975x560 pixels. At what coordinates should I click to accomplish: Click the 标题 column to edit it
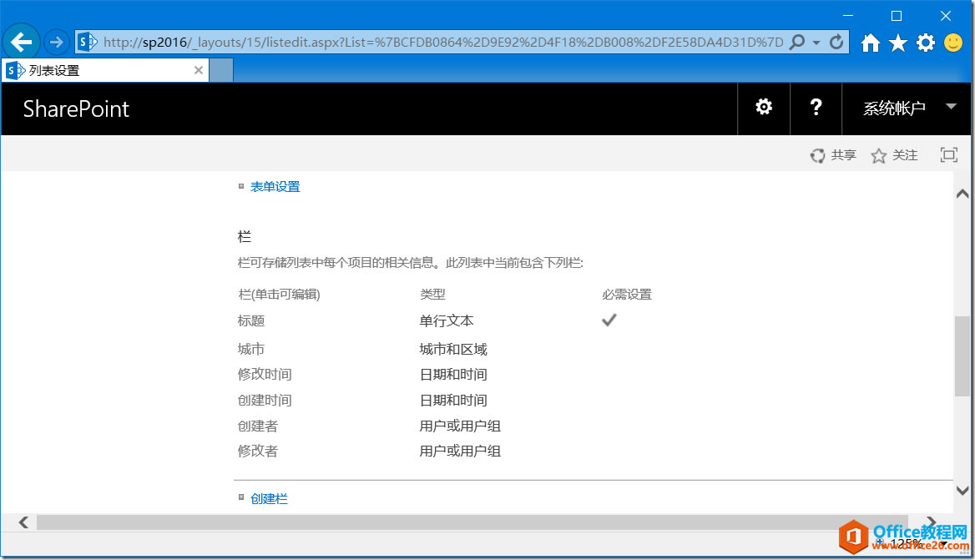click(x=250, y=320)
